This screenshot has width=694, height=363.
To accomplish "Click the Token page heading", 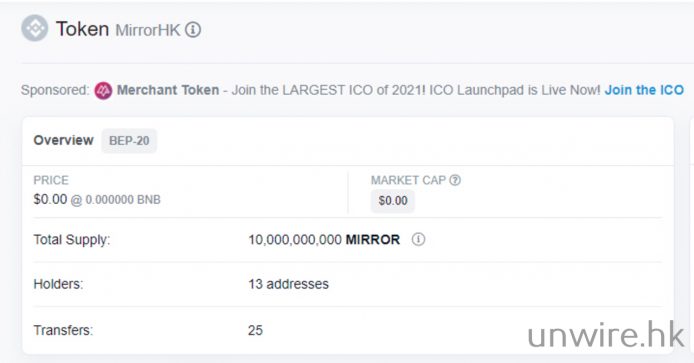I will click(82, 29).
